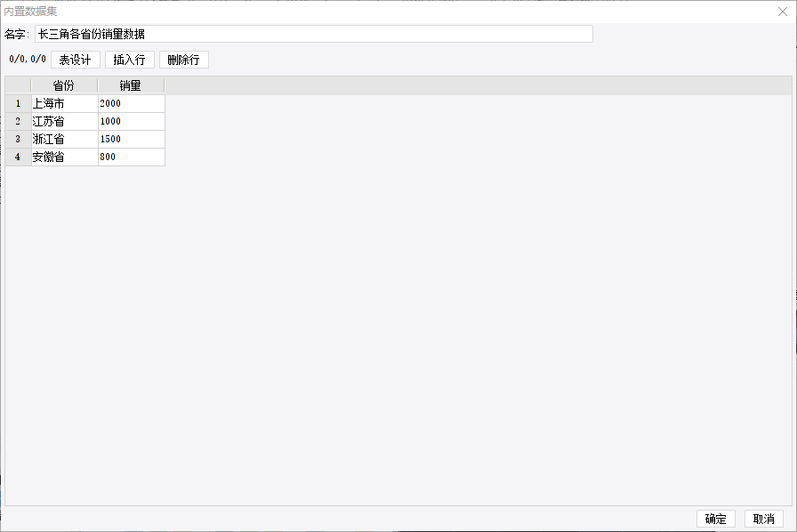Select the 800 sales value cell
Image resolution: width=797 pixels, height=532 pixels.
pyautogui.click(x=131, y=157)
